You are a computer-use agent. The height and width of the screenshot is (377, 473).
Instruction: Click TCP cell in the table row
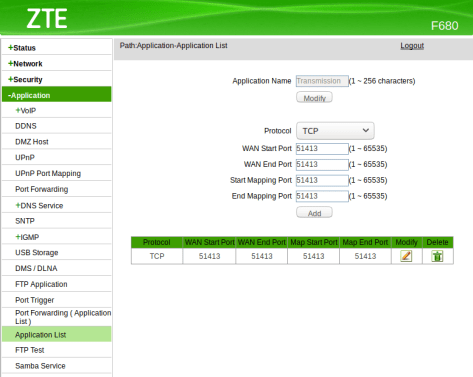pyautogui.click(x=157, y=256)
